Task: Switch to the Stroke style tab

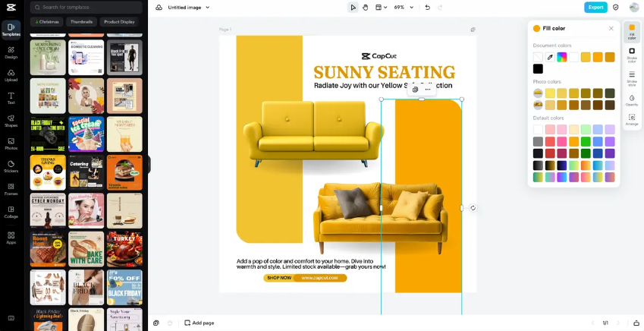Action: click(x=632, y=78)
